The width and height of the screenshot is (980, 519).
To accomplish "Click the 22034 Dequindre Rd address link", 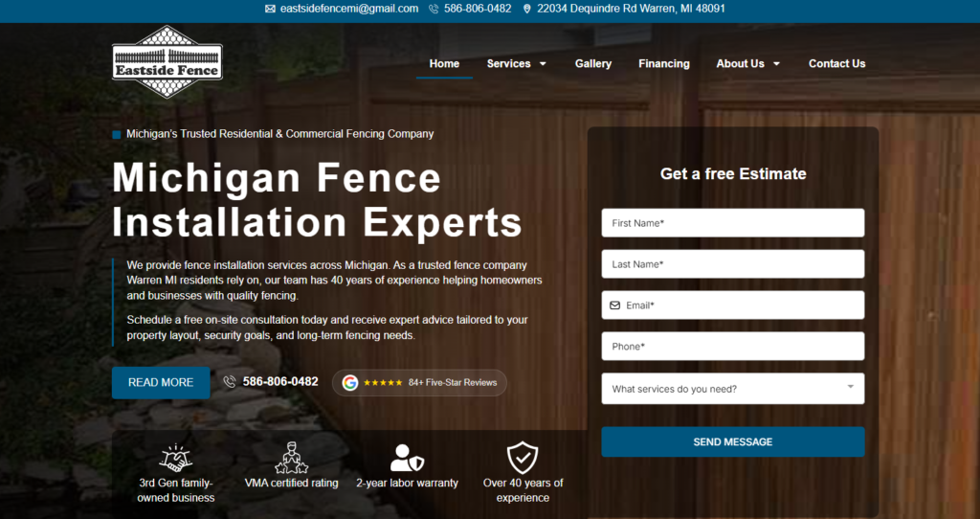I will (x=632, y=9).
